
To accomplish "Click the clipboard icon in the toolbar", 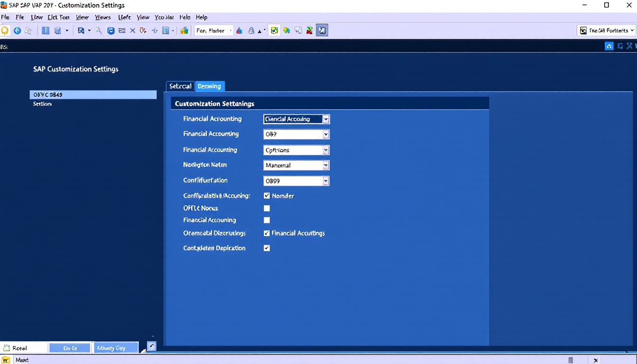I will click(x=58, y=31).
